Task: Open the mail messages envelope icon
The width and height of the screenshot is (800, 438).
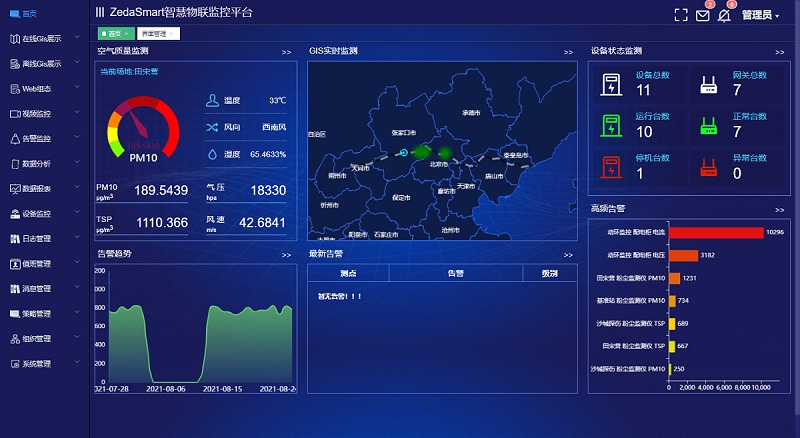Action: click(703, 15)
